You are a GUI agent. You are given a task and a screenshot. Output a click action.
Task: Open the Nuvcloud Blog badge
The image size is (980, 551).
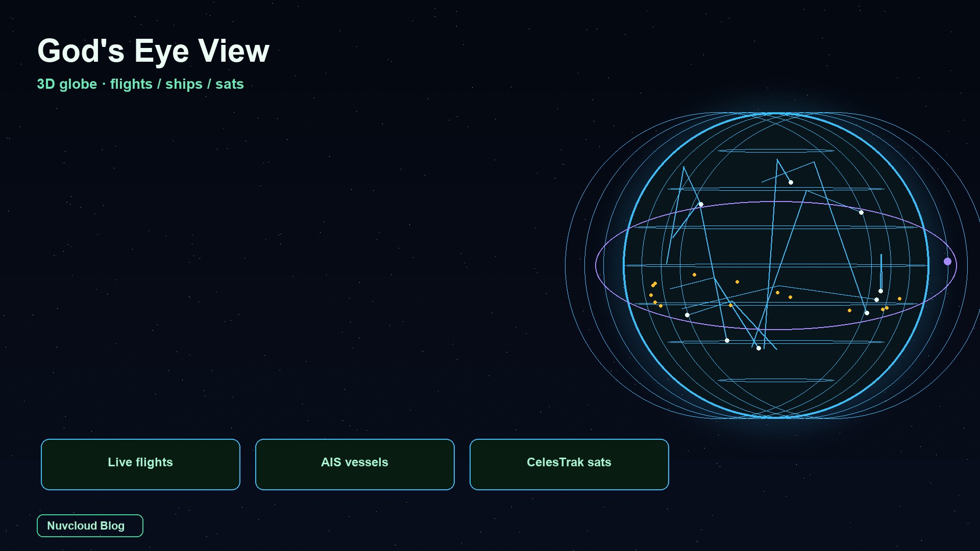coord(90,525)
